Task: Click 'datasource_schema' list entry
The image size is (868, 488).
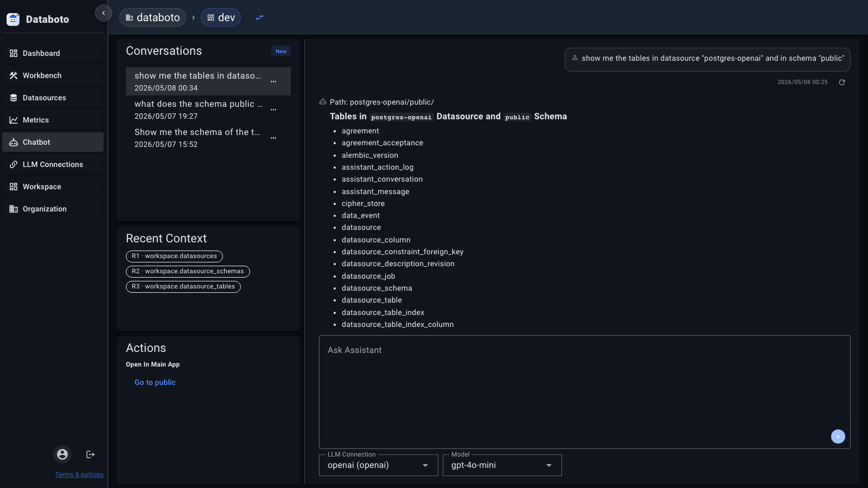Action: [377, 288]
